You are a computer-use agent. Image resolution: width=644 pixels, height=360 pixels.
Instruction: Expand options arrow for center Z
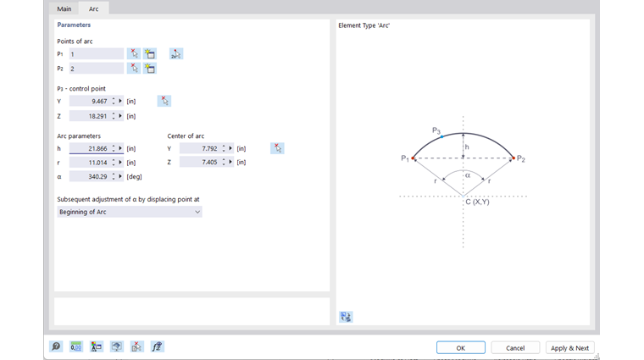point(230,162)
